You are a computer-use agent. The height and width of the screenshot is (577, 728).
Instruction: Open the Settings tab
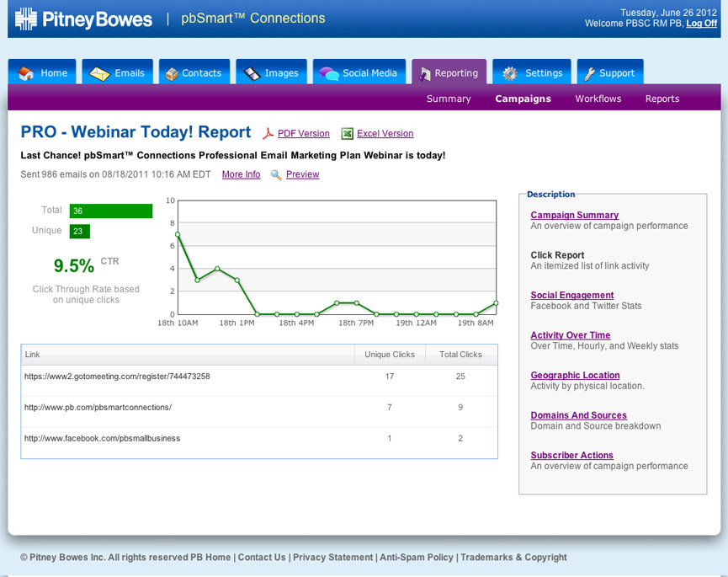[x=532, y=72]
